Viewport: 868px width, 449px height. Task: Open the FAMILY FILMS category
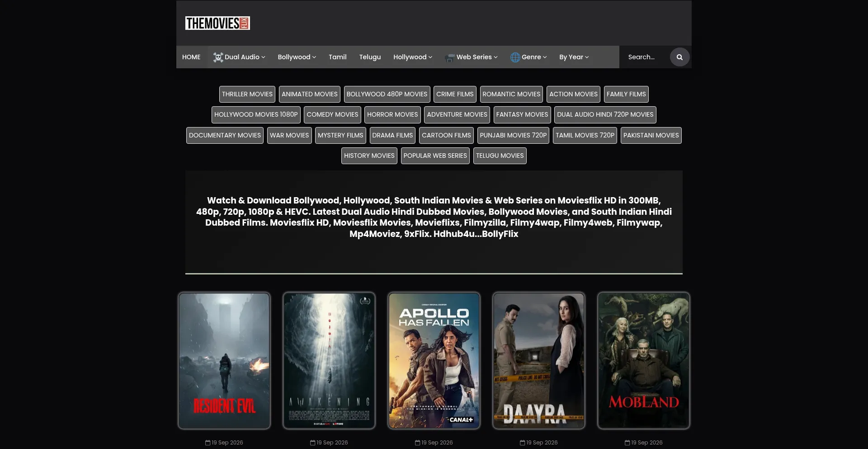coord(626,94)
